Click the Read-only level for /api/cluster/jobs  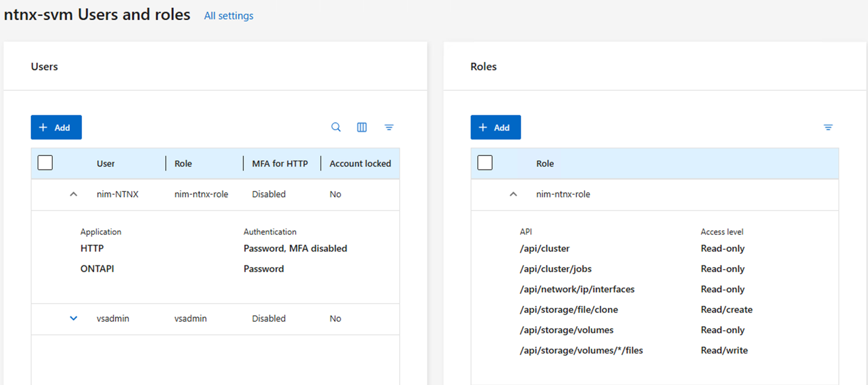722,268
